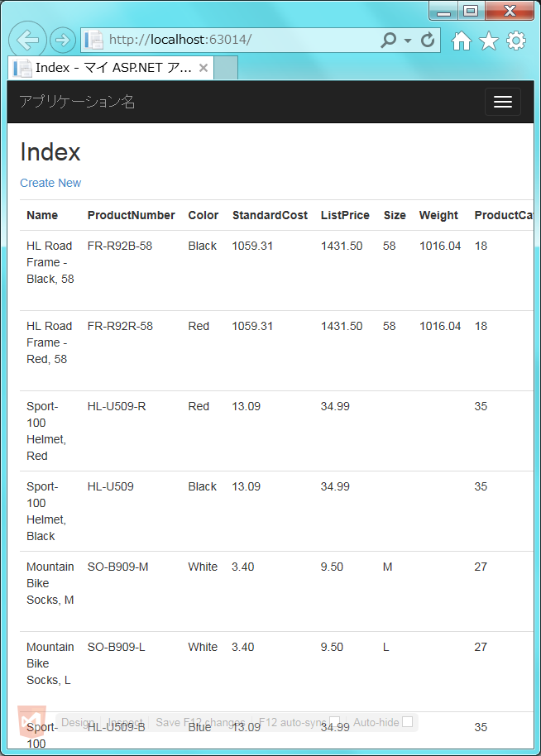
Task: Click the browser back arrow button
Action: tap(27, 40)
